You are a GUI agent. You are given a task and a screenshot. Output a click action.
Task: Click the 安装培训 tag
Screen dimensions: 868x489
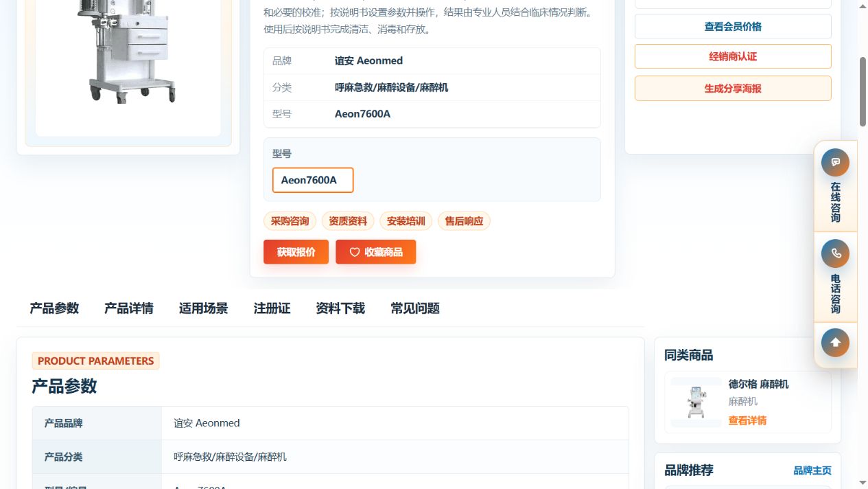click(406, 221)
